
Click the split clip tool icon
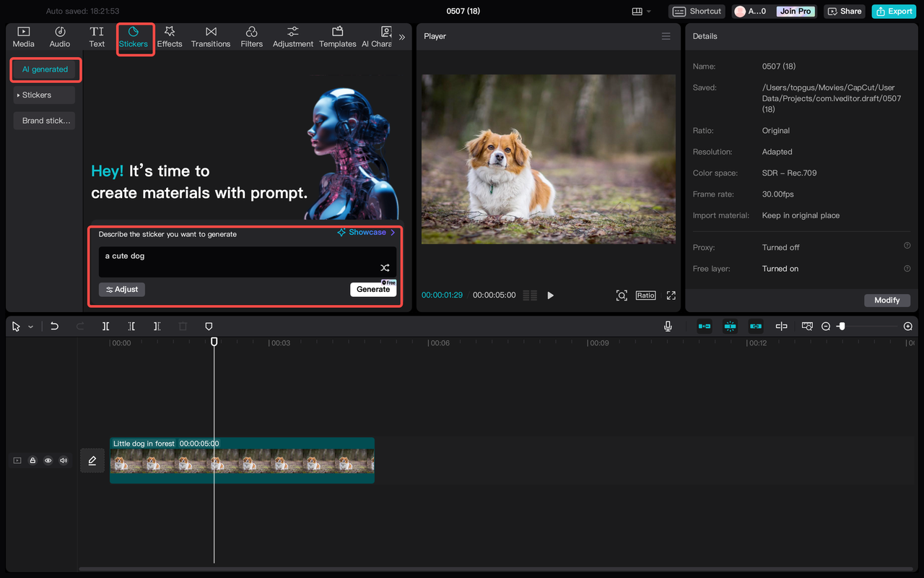105,327
